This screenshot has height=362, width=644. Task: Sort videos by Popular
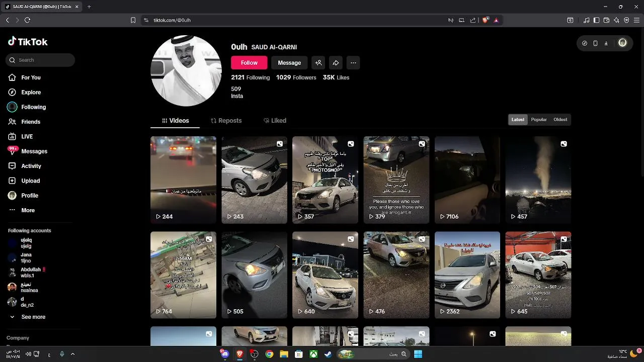pos(539,120)
